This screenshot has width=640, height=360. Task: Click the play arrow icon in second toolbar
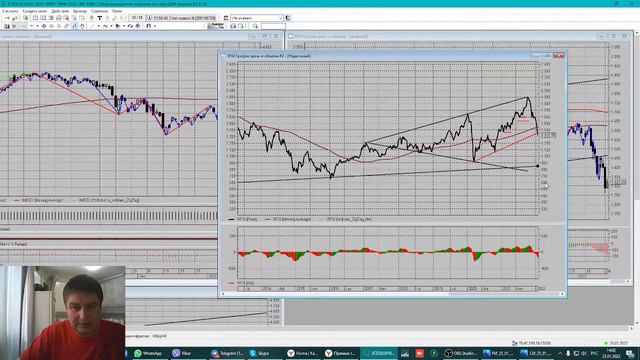(118, 26)
